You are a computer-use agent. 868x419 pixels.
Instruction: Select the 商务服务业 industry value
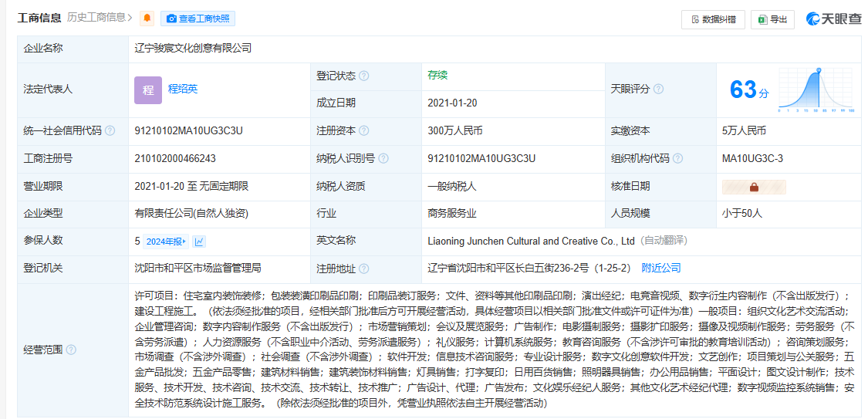(451, 214)
